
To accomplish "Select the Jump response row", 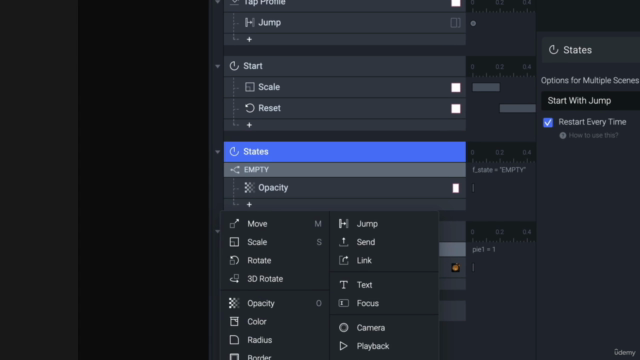I will click(x=344, y=22).
